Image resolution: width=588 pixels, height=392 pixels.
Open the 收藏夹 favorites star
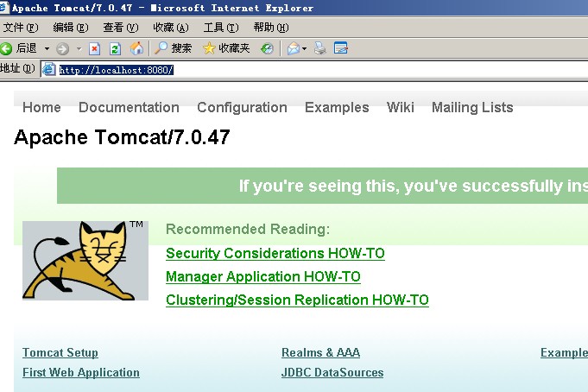pyautogui.click(x=226, y=48)
